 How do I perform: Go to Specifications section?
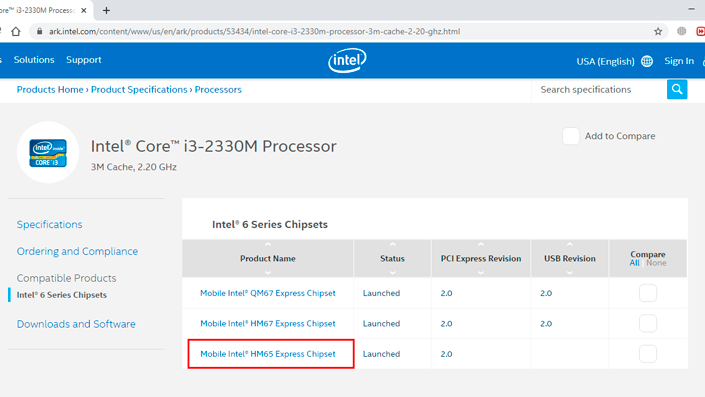coord(49,224)
